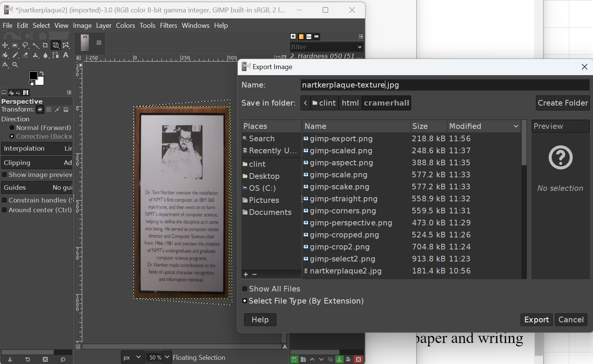Swap foreground and background colors arrow

(x=42, y=73)
